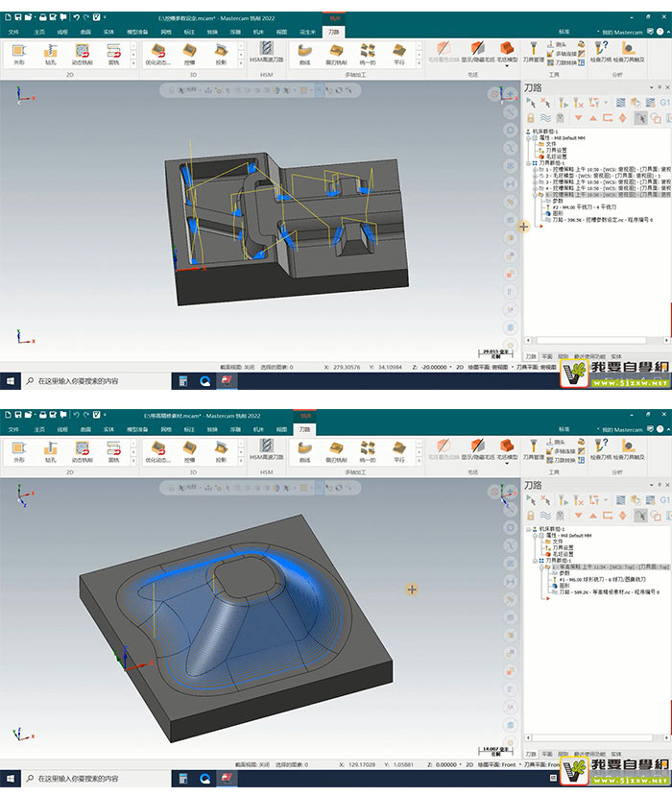
Task: Select the 钻孔 drill toolpath in top window
Action: 50,55
